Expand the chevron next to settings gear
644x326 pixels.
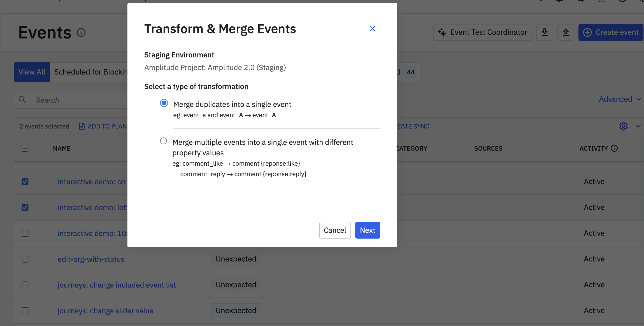pos(638,126)
